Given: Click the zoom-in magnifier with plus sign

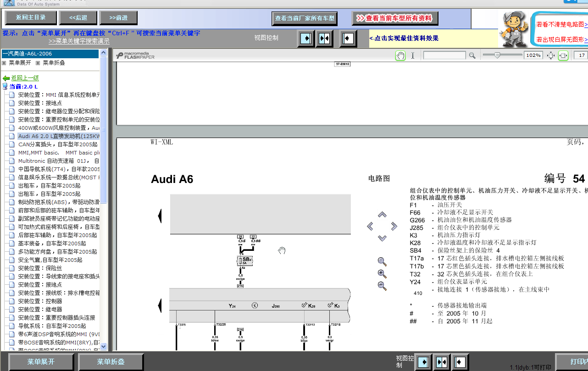Looking at the screenshot, I should 382,274.
